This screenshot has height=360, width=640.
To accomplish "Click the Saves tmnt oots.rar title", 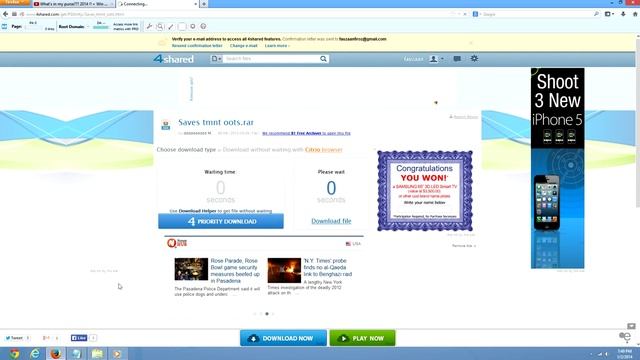I will coord(216,122).
